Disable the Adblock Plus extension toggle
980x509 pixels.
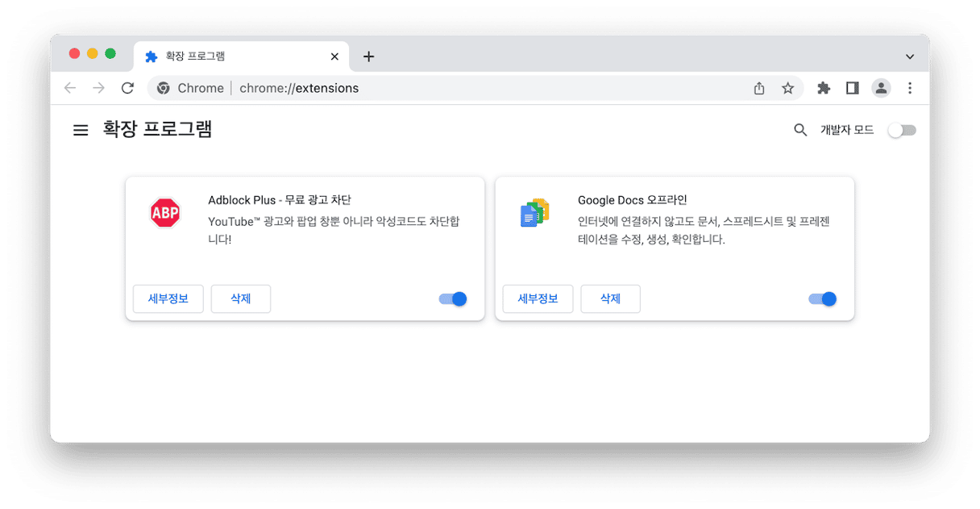click(x=453, y=299)
